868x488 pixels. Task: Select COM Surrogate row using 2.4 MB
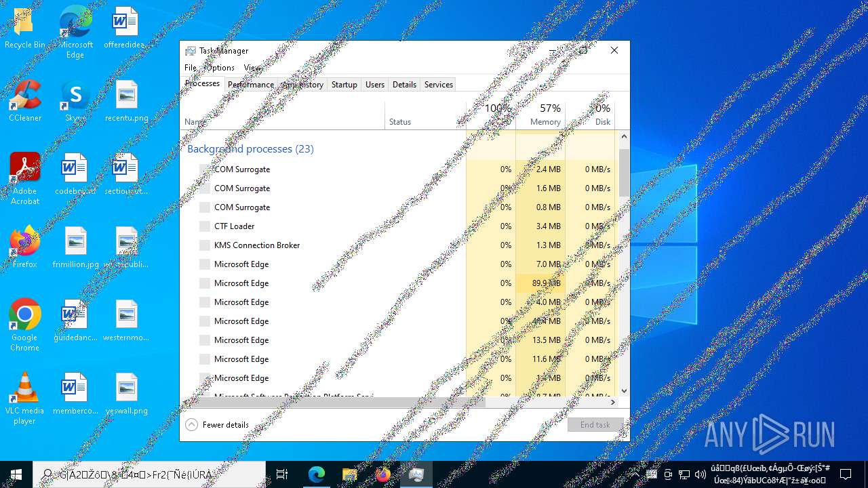397,169
